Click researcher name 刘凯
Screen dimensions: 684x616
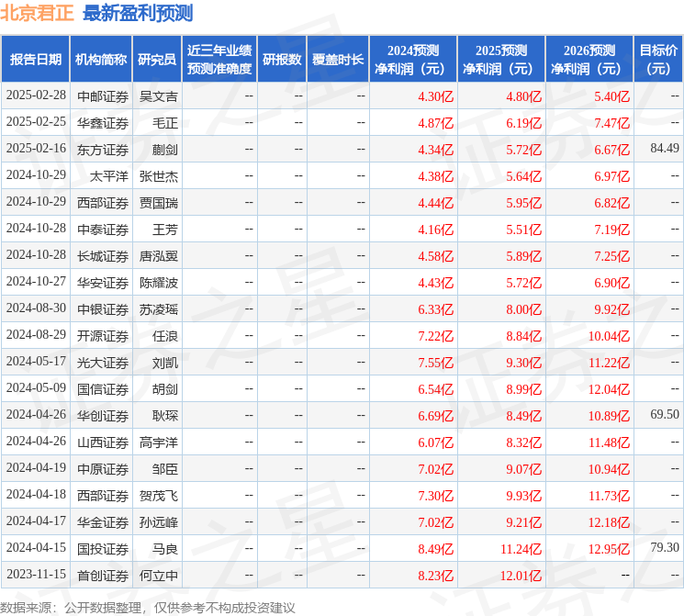165,363
